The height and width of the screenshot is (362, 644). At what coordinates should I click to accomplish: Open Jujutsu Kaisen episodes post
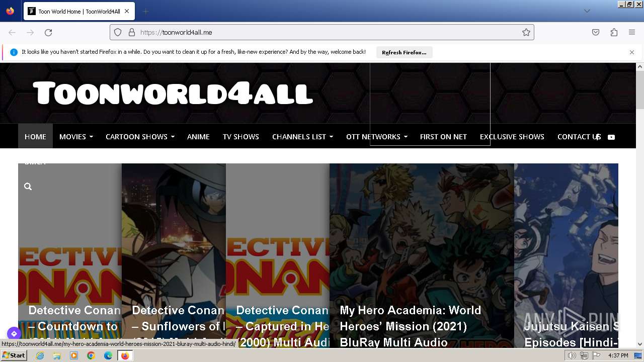coord(571,334)
